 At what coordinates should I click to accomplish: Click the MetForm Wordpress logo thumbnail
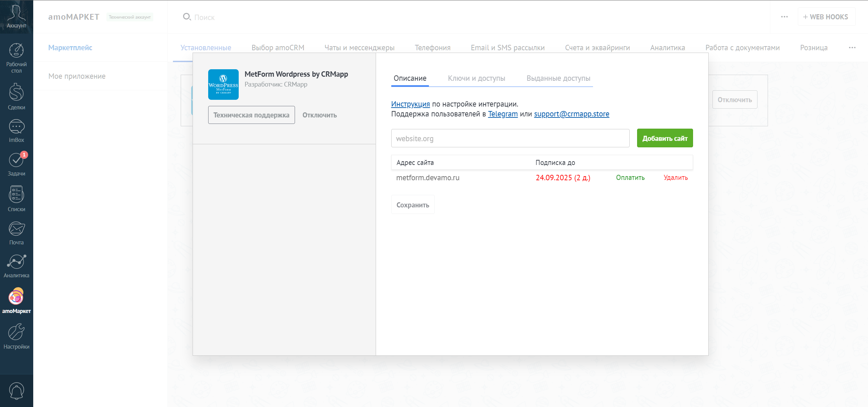pos(223,85)
